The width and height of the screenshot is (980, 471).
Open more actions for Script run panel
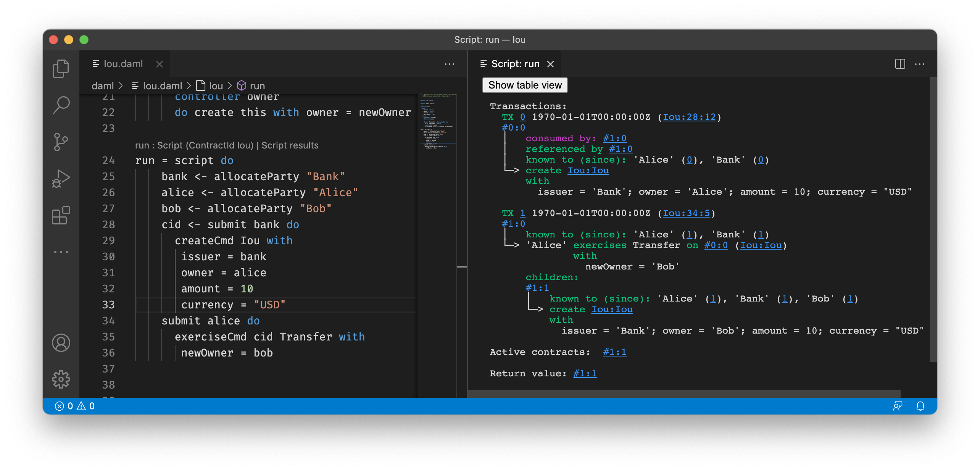pos(920,64)
